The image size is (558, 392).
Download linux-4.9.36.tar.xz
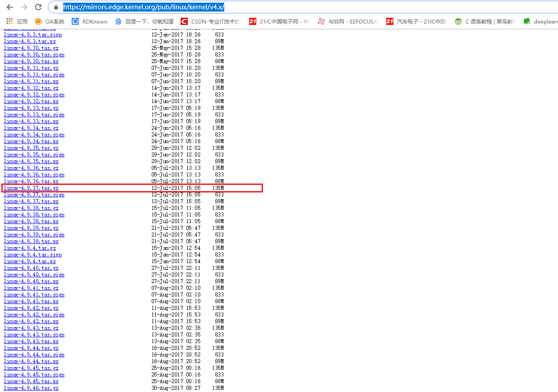click(31, 181)
